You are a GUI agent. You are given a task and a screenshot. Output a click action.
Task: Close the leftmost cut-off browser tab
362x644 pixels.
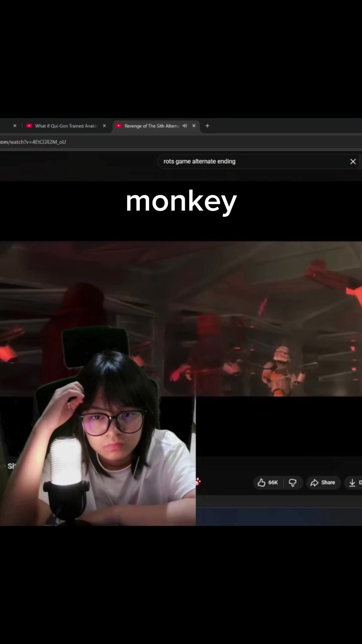pyautogui.click(x=15, y=126)
